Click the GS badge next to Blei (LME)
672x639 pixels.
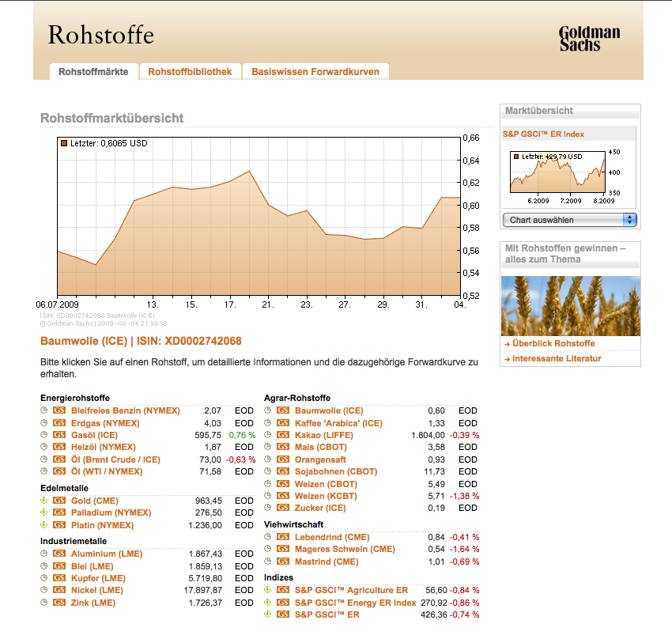pos(59,565)
